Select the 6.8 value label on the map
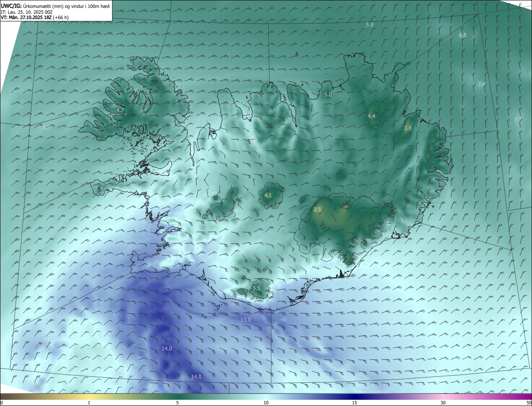 pyautogui.click(x=463, y=35)
